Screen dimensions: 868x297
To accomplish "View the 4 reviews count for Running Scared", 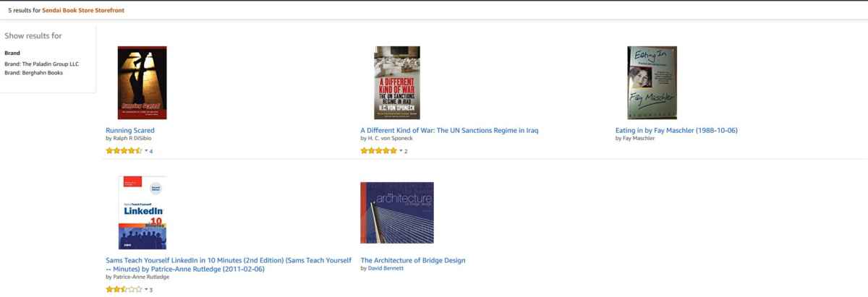I will (151, 151).
